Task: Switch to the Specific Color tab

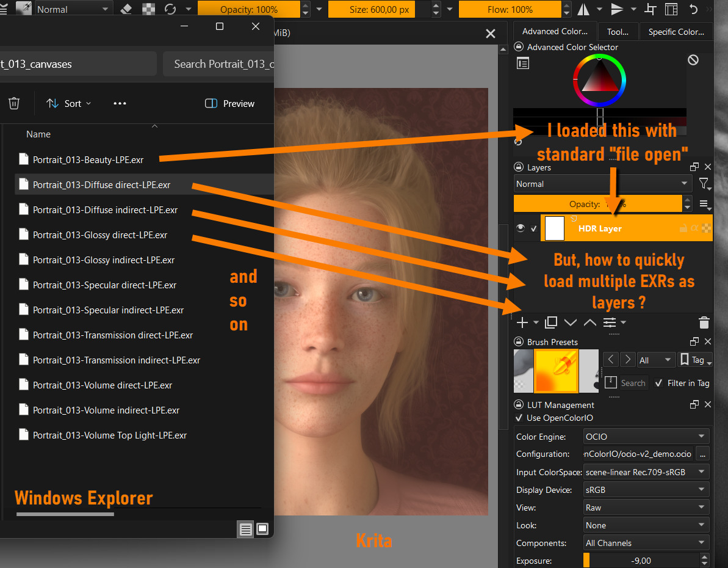Action: [676, 31]
